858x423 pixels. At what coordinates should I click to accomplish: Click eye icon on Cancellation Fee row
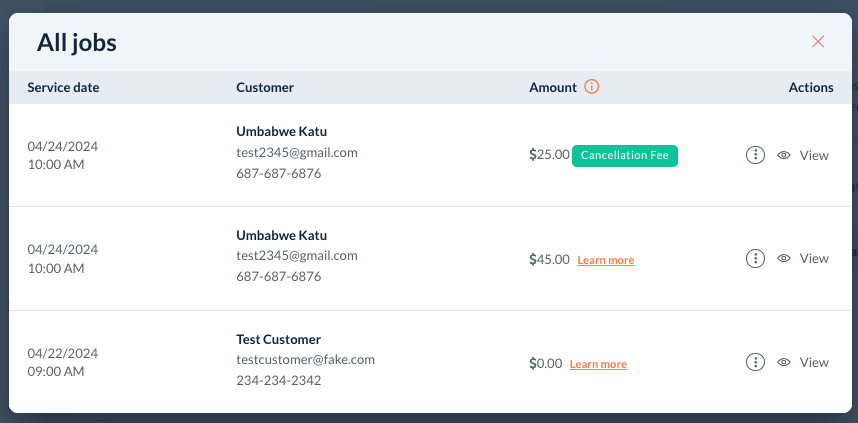coord(784,155)
